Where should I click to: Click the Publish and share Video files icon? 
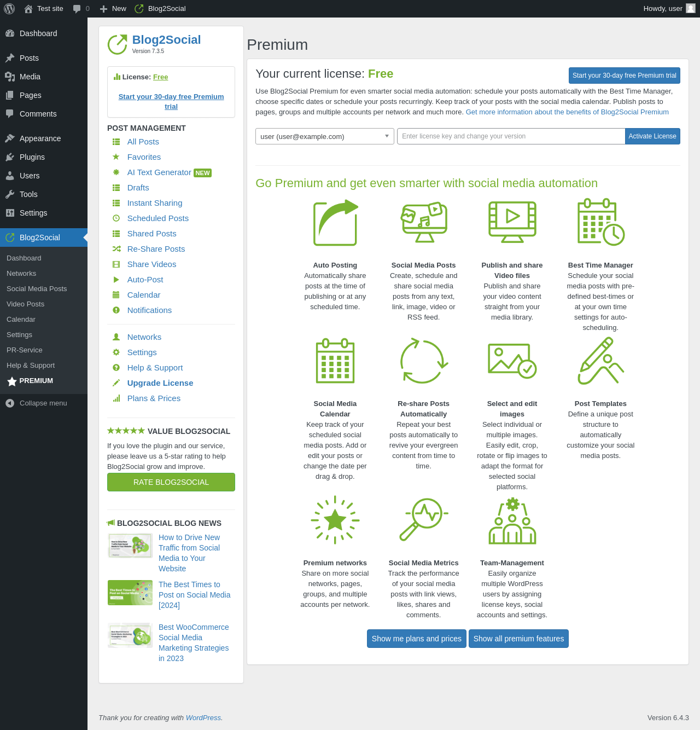(512, 222)
